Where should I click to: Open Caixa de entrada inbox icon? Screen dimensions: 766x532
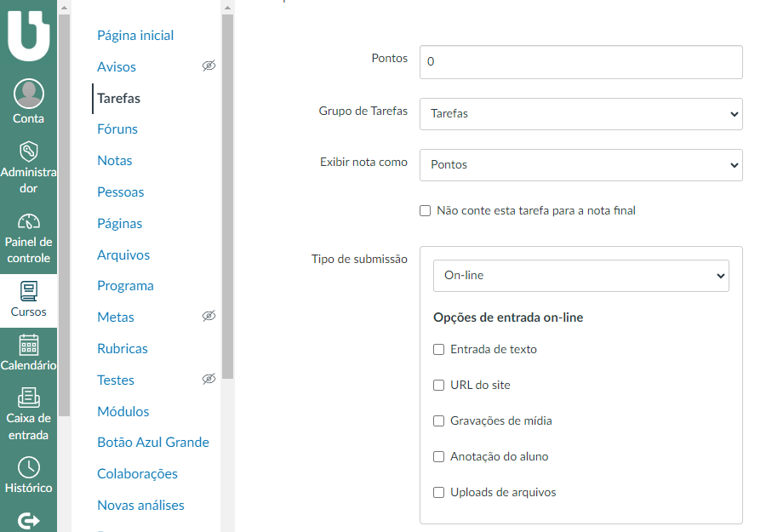click(x=28, y=398)
